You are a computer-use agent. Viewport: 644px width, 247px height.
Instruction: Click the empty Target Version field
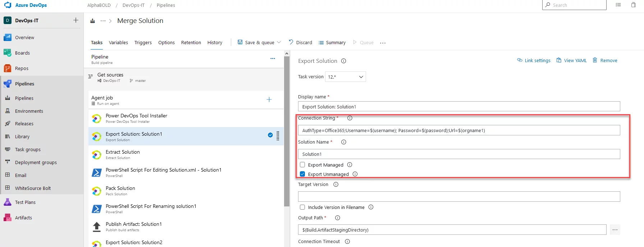pos(459,196)
